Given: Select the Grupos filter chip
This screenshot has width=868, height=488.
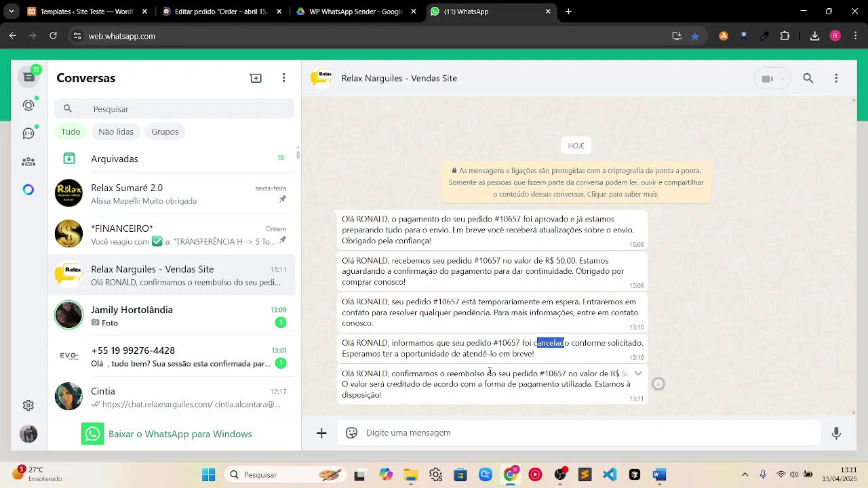Looking at the screenshot, I should pyautogui.click(x=165, y=131).
